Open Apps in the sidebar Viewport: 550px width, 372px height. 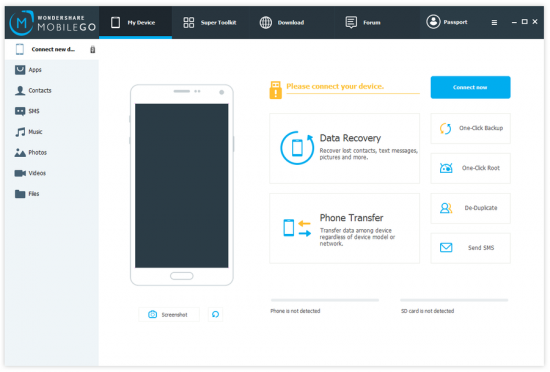click(x=52, y=70)
